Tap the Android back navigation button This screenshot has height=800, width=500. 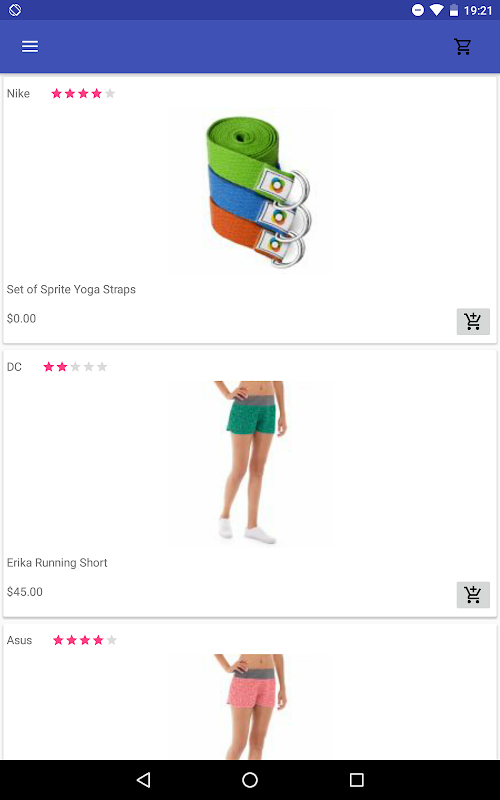click(x=143, y=780)
